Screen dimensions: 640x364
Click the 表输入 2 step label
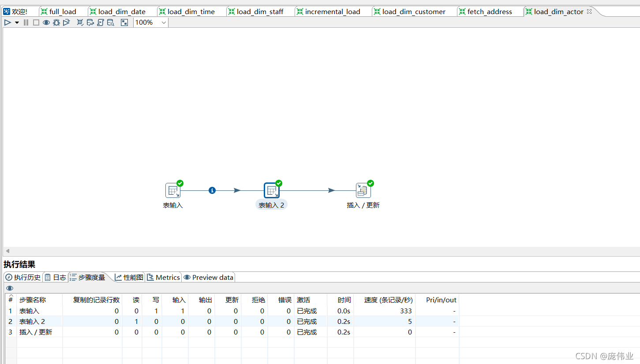point(271,205)
